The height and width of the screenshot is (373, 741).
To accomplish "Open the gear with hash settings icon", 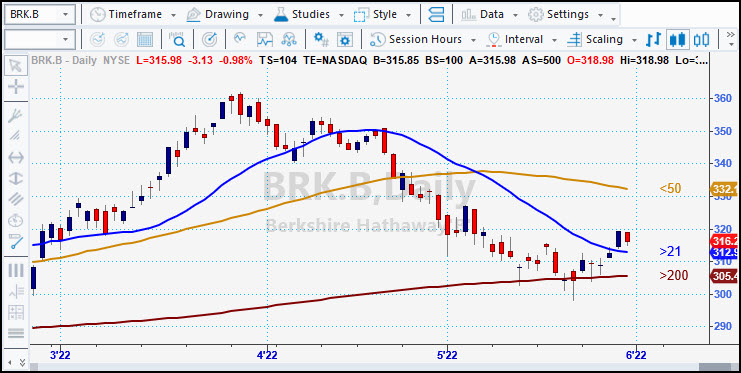I will (322, 39).
